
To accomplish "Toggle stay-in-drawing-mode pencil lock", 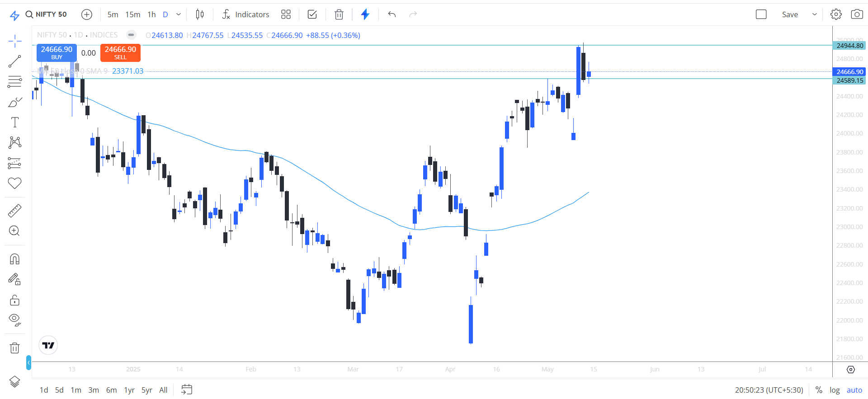I will [x=15, y=280].
